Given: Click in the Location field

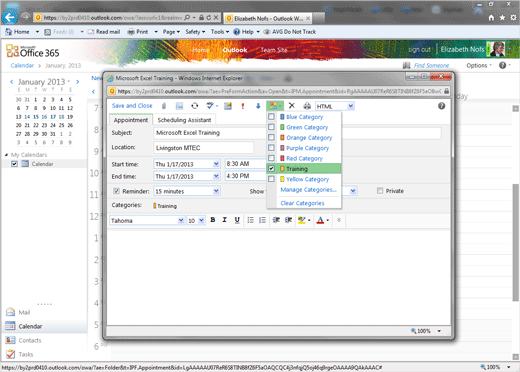Looking at the screenshot, I should click(x=203, y=148).
